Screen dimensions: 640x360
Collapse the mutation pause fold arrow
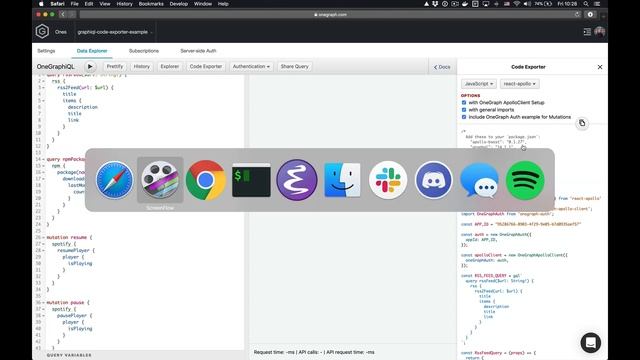pos(44,302)
